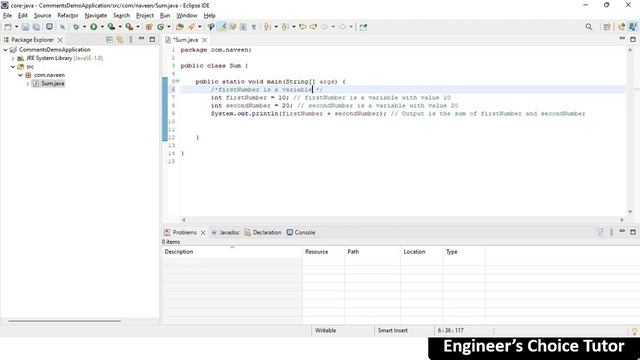Collapse the src folder node

pyautogui.click(x=13, y=67)
